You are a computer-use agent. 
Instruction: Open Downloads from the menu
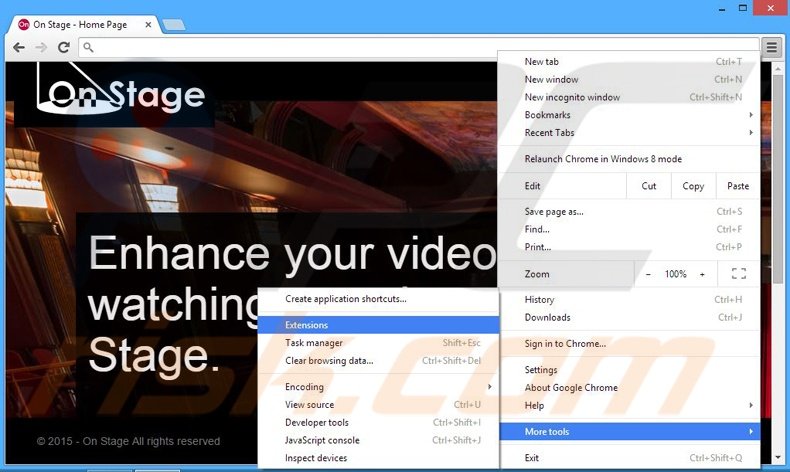628,317
